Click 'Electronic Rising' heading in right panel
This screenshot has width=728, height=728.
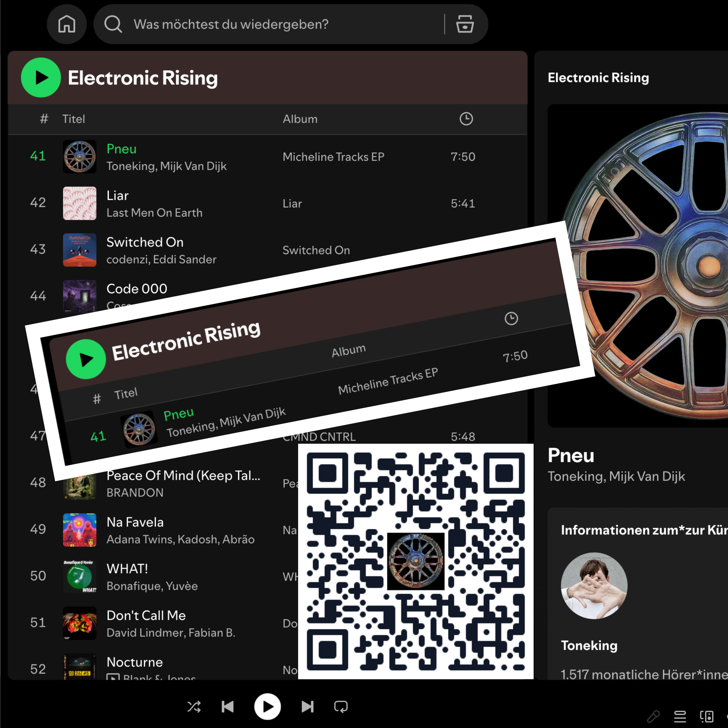(598, 78)
